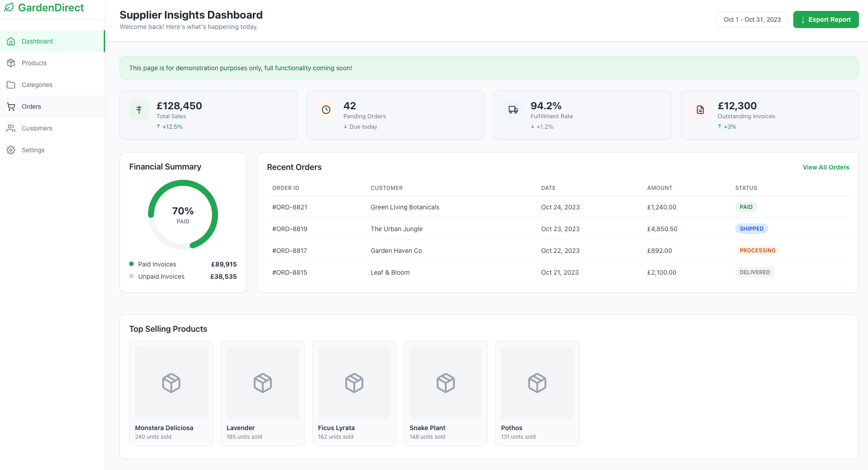Open Categories via the folder icon

pos(10,85)
